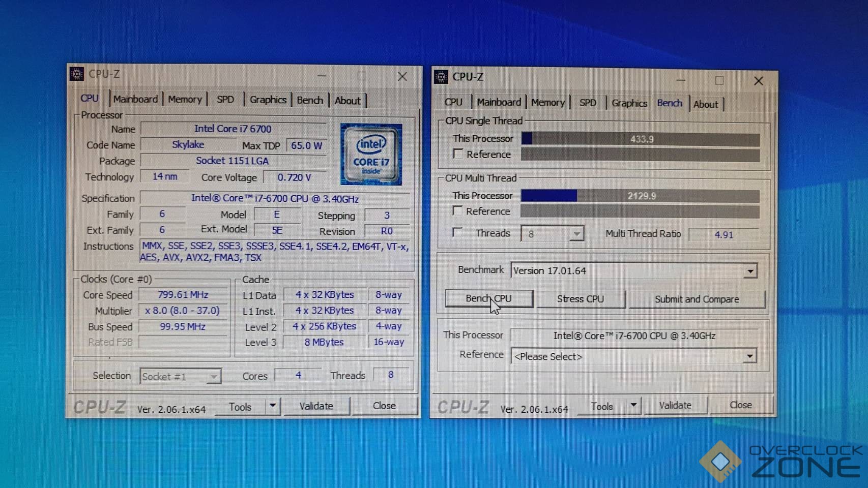Screen dimensions: 868x488
Task: Expand the Reference processor dropdown
Action: coord(749,356)
